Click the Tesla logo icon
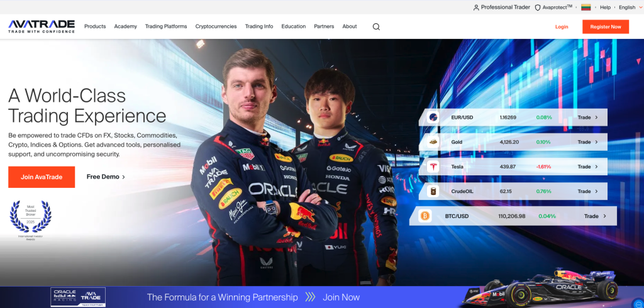Screen dimensions: 644x308 click(x=433, y=167)
